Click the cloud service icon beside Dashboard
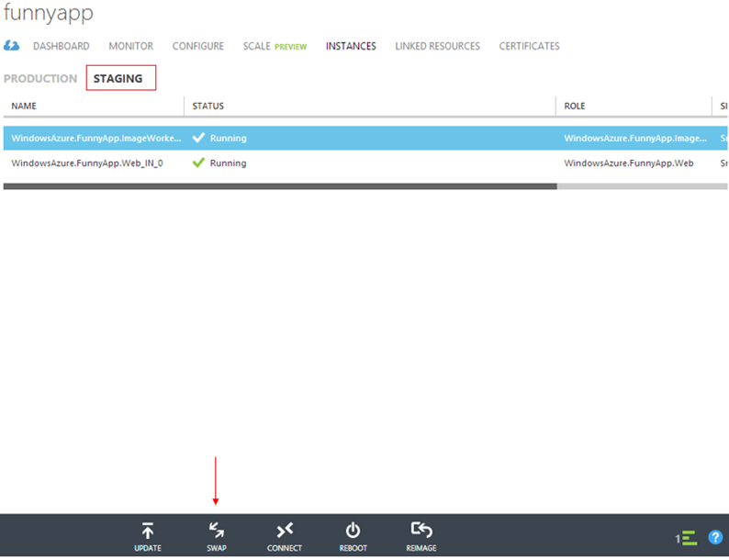Image resolution: width=729 pixels, height=560 pixels. point(12,46)
